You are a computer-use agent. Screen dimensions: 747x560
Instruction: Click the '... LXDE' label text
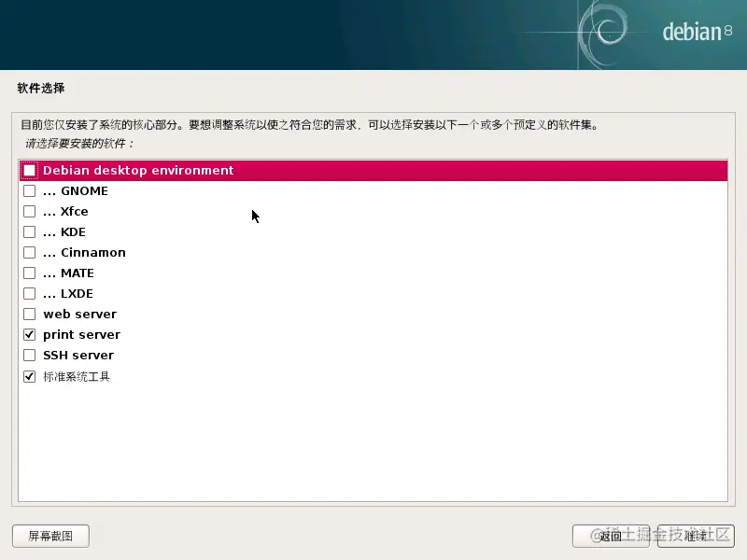[x=68, y=293]
